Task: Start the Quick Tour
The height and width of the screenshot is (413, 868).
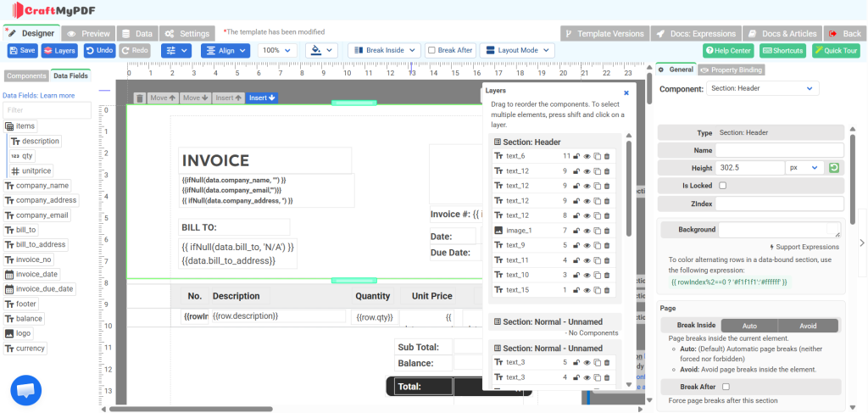Action: pyautogui.click(x=836, y=50)
